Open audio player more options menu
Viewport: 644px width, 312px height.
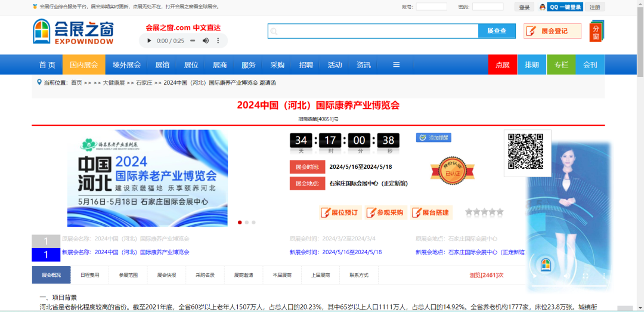(219, 41)
